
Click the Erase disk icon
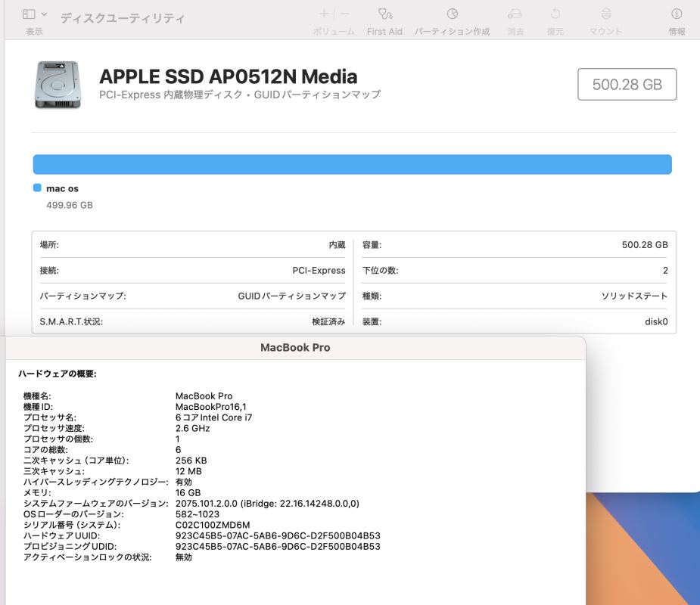(x=515, y=14)
